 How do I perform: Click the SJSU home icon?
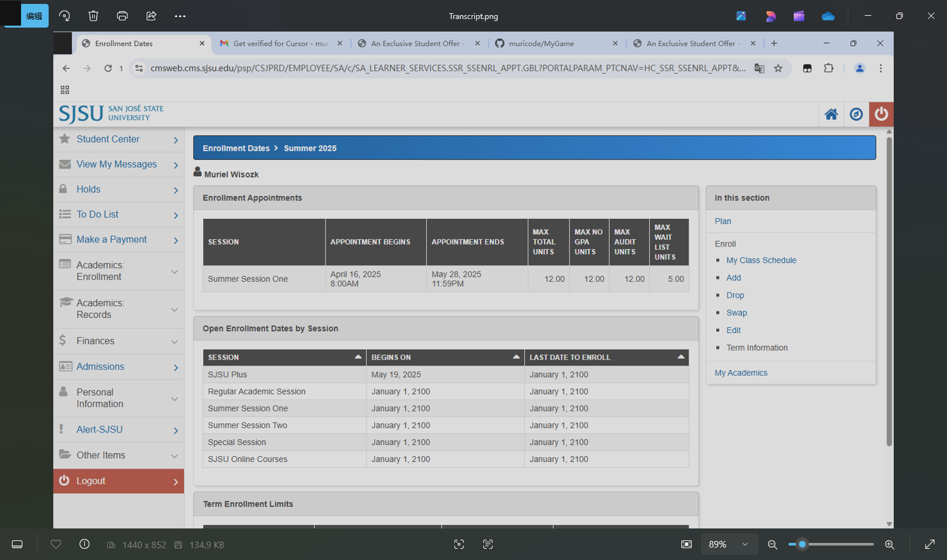831,114
